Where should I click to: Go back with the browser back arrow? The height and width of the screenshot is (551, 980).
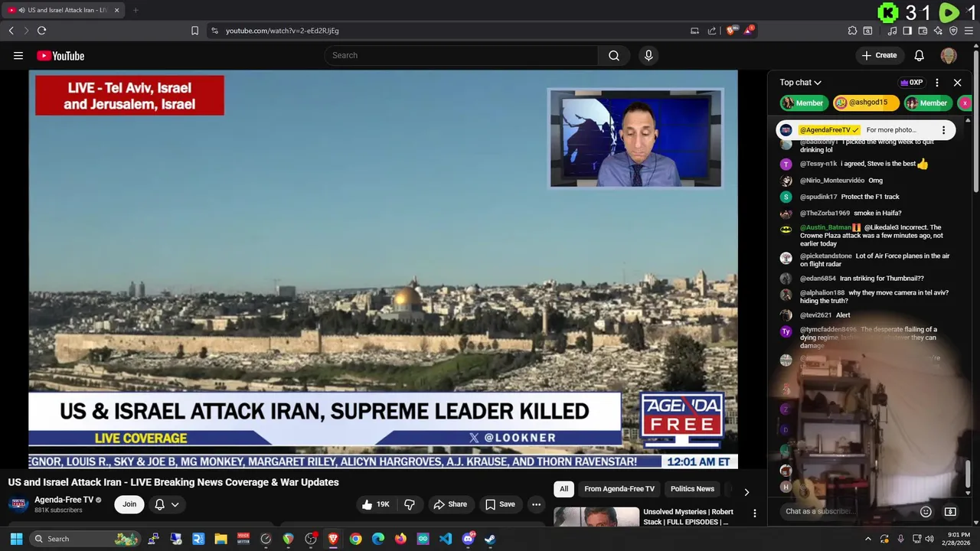click(x=11, y=31)
